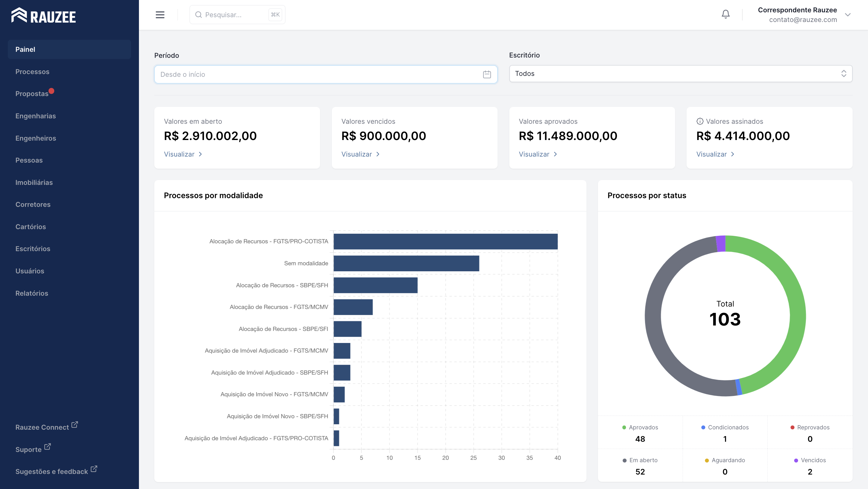Viewport: 868px width, 489px height.
Task: Visualizar Valores aprovados
Action: point(538,154)
